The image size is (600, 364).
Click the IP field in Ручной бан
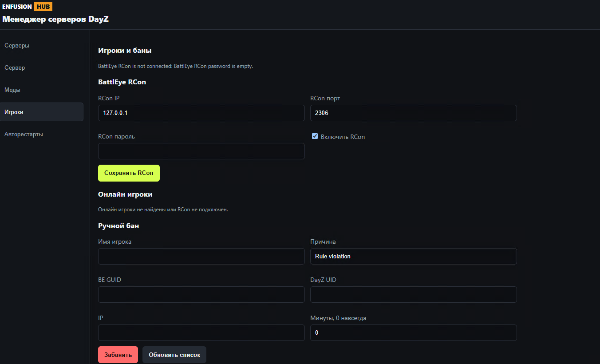pos(201,332)
